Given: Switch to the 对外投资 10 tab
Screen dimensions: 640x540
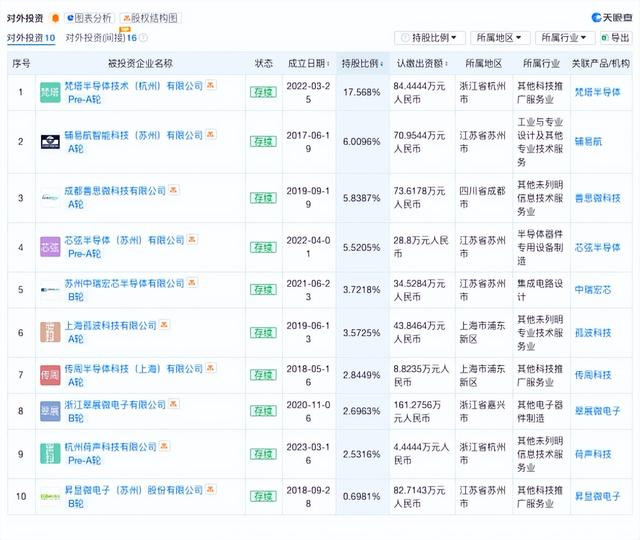Looking at the screenshot, I should click(31, 38).
